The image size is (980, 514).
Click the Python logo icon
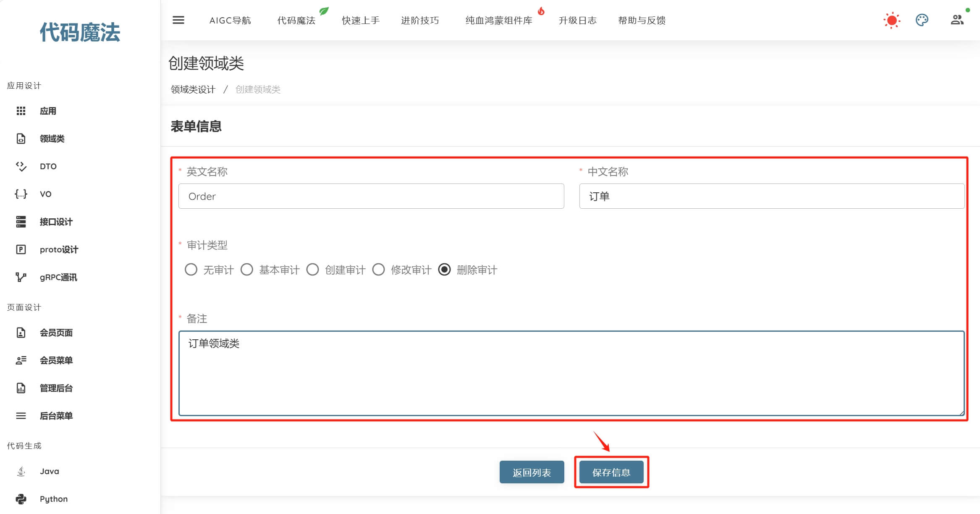click(21, 499)
